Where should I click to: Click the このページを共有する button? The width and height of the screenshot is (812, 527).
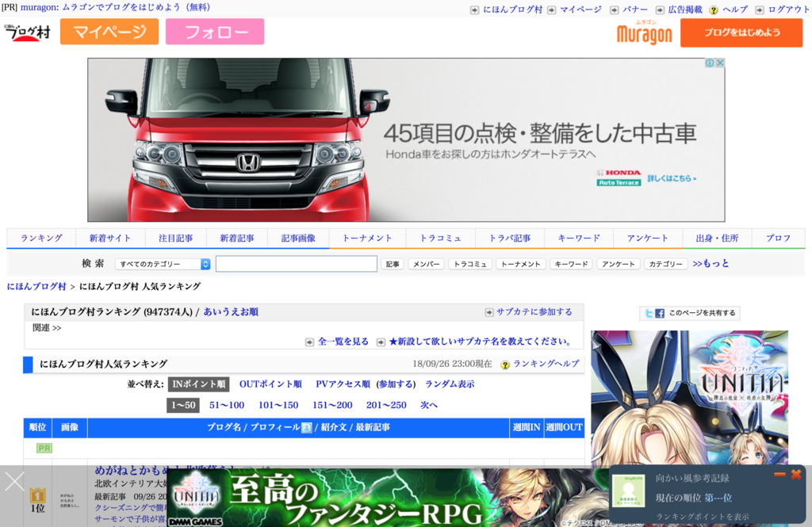point(690,313)
